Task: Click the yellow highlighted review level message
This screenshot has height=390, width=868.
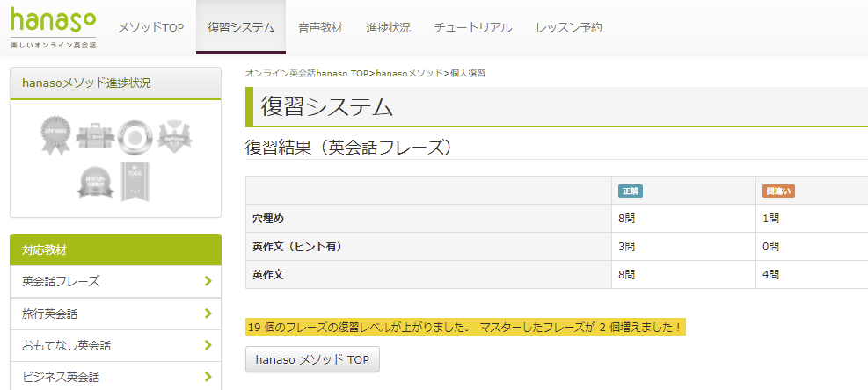Action: tap(465, 328)
